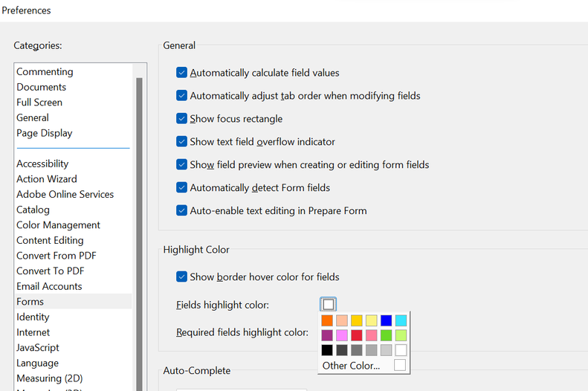Open the Fields highlight color picker button
588x391 pixels.
pyautogui.click(x=329, y=304)
